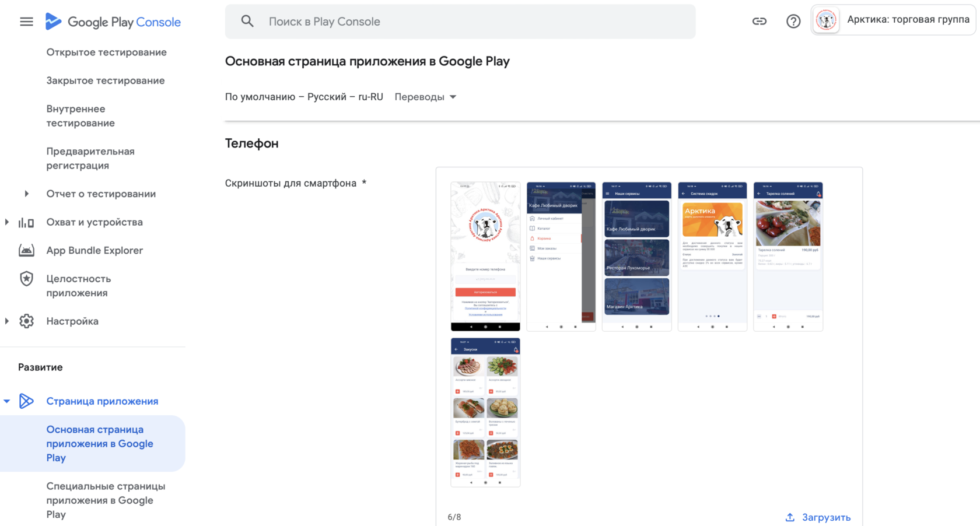Image resolution: width=980 pixels, height=526 pixels.
Task: Select the side menu screenshot thumbnail
Action: (561, 257)
